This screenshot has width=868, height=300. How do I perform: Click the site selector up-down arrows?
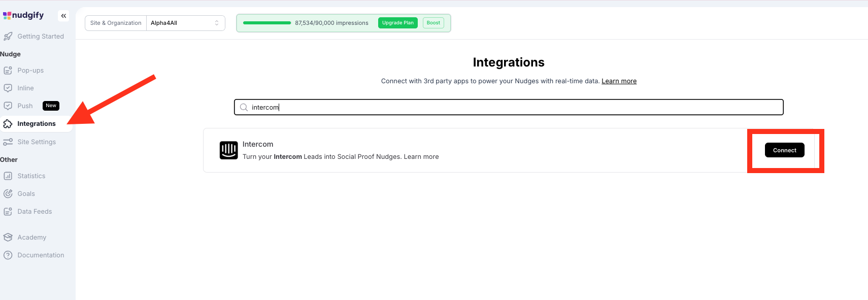(x=217, y=23)
